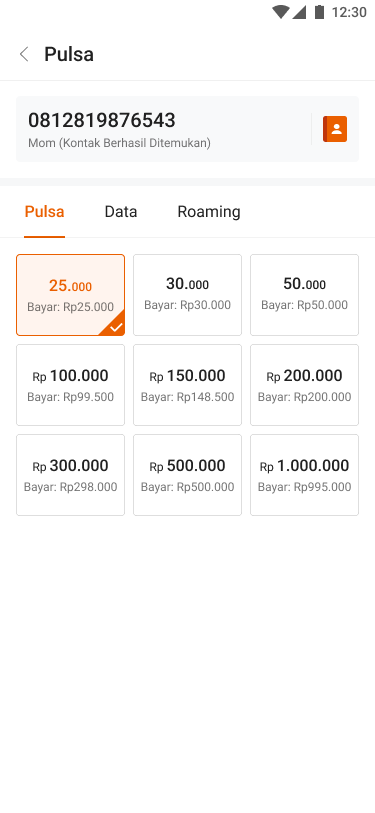Select the Rp 1.000.000 pulsa card
The height and width of the screenshot is (813, 375).
pos(304,475)
